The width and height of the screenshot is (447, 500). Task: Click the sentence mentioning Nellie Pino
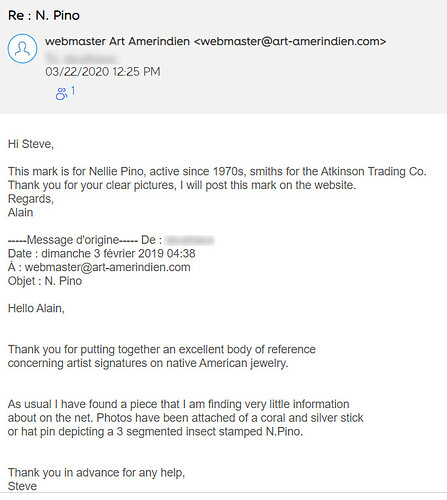(217, 171)
